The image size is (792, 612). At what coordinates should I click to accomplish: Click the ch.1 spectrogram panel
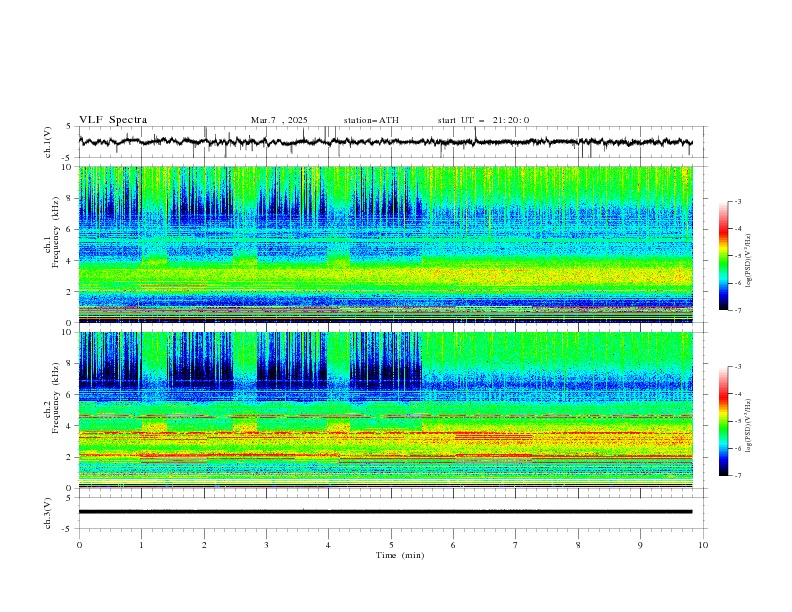pyautogui.click(x=385, y=244)
